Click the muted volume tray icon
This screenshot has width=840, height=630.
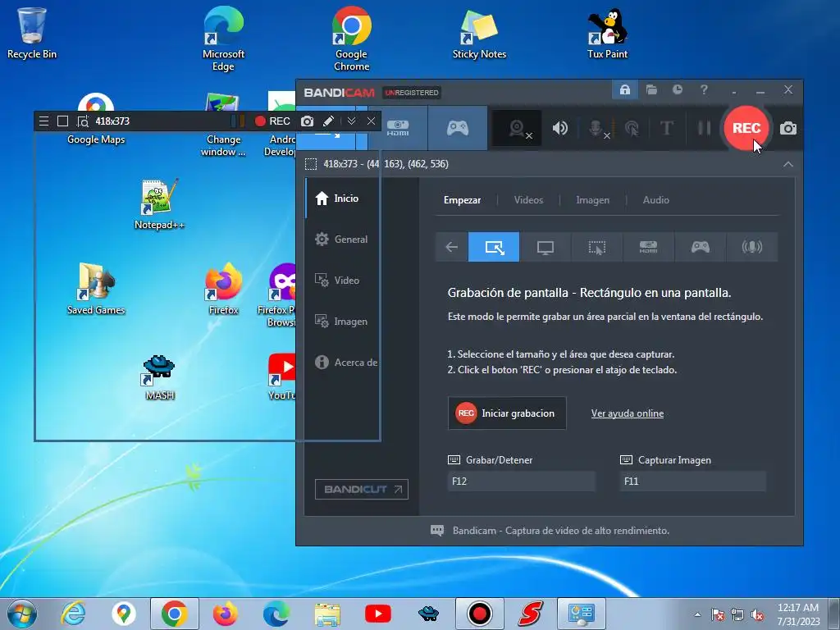(757, 614)
